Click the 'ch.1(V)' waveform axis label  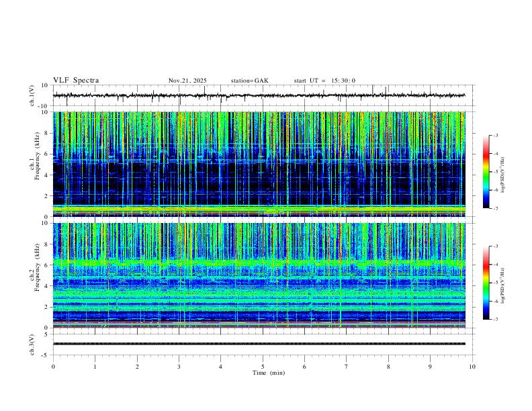click(x=32, y=95)
